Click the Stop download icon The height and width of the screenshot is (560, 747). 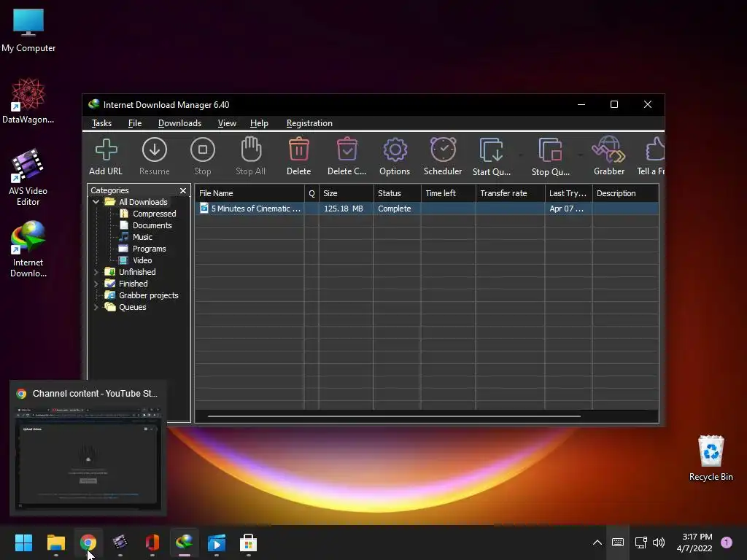(x=203, y=156)
